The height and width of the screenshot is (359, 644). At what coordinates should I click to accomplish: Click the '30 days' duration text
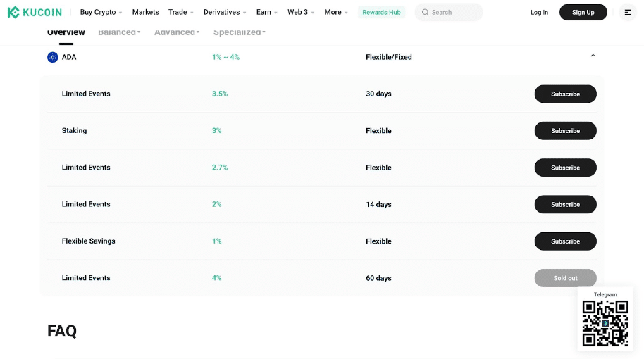[x=378, y=94]
